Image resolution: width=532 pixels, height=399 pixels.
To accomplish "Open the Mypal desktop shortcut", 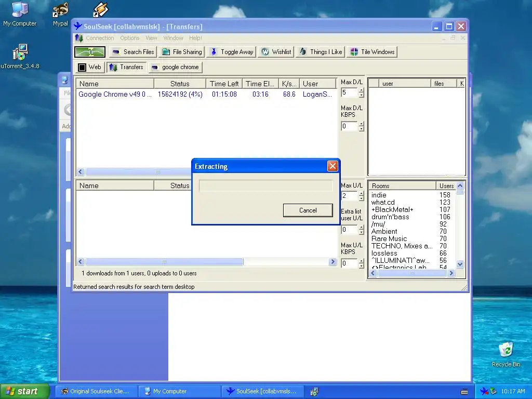I will click(60, 14).
